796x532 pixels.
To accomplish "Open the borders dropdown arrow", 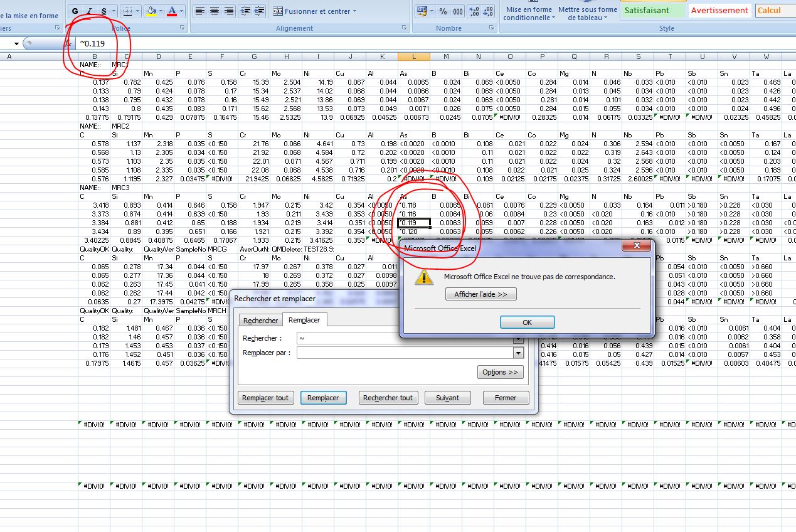I will pyautogui.click(x=137, y=11).
